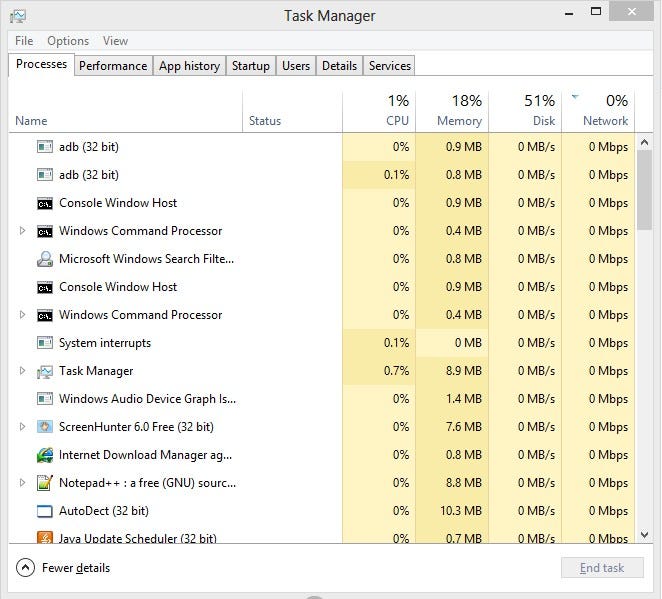Click the Fewer details arrow icon
Viewport: 662px width, 599px height.
tap(25, 568)
